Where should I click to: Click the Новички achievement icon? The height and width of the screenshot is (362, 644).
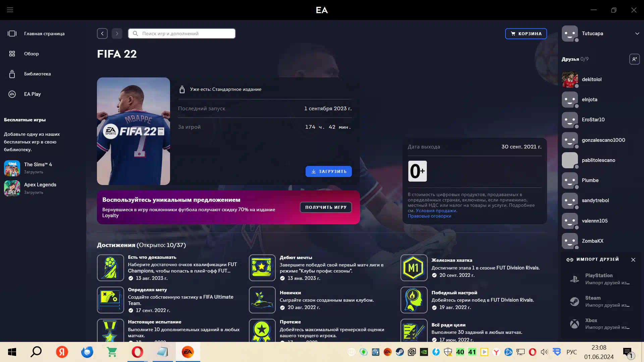point(262,300)
